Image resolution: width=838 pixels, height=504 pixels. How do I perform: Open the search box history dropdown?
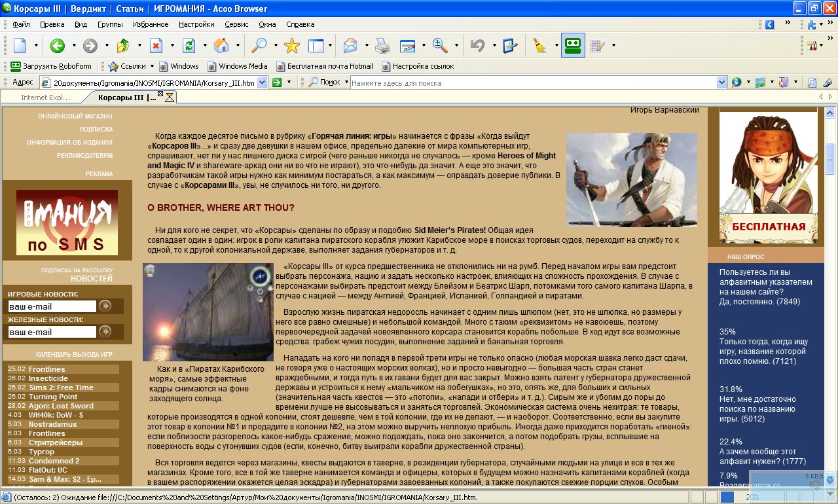[x=721, y=82]
